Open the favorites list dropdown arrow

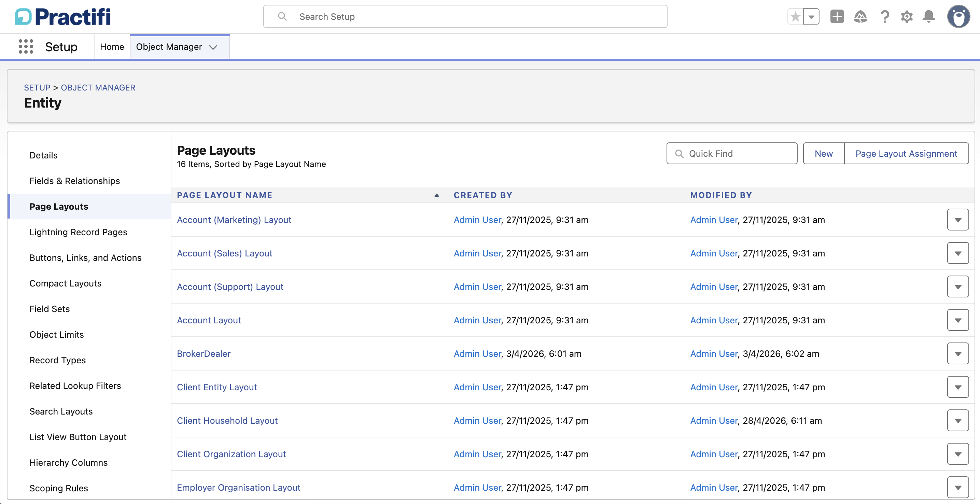click(x=811, y=17)
